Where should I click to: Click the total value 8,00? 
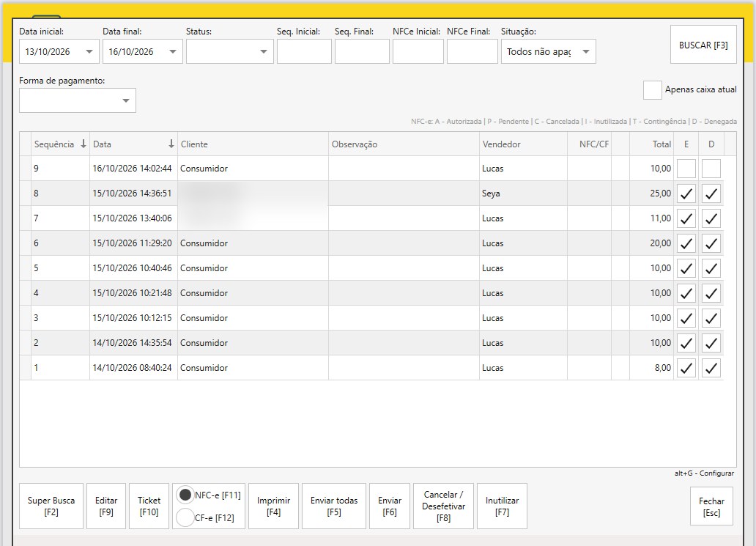(663, 367)
